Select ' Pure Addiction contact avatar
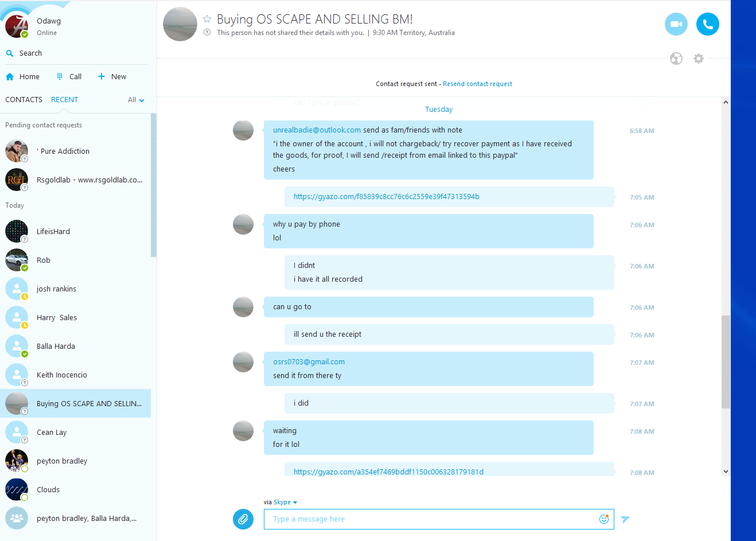 click(17, 151)
